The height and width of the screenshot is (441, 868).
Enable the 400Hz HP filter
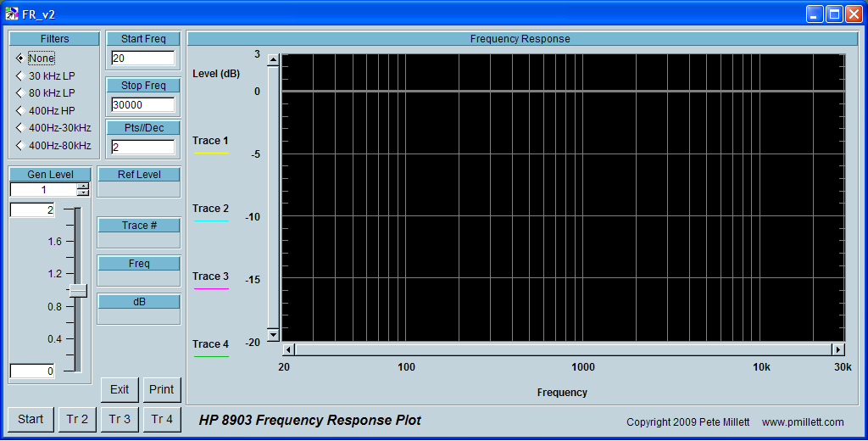point(19,111)
